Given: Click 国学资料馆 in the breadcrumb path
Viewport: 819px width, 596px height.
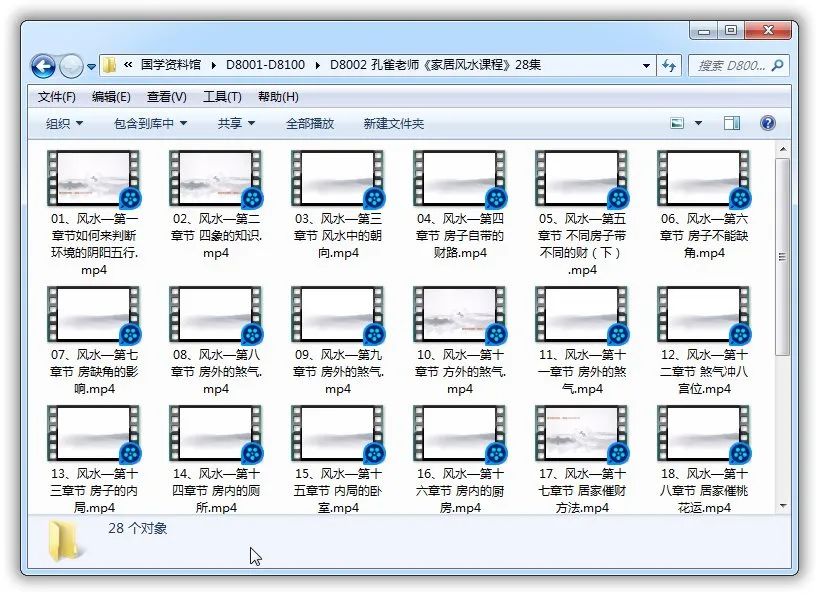Looking at the screenshot, I should point(171,65).
